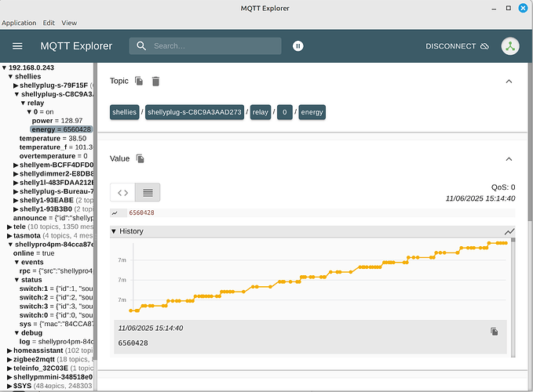The width and height of the screenshot is (533, 392).
Task: Select the rpc topic row
Action: 56,270
